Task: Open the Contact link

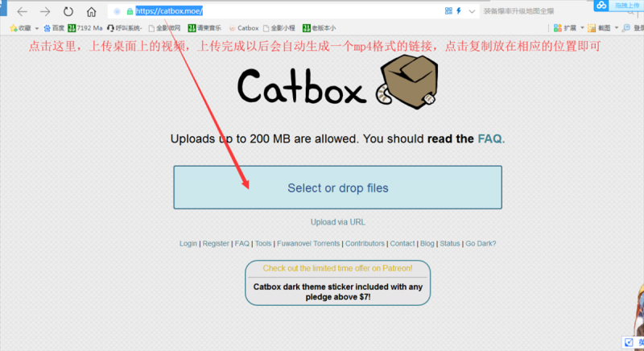Action: (402, 243)
